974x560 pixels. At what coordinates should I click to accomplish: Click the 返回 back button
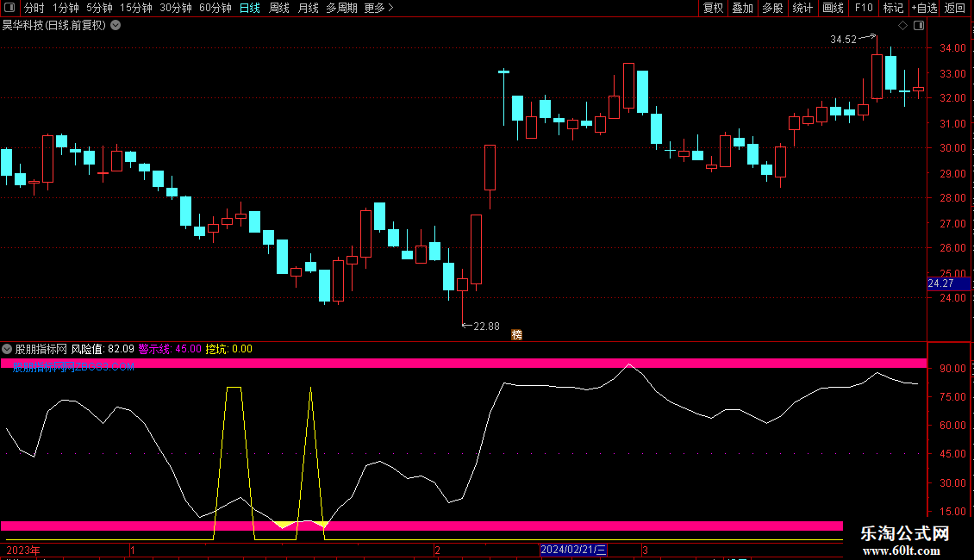(955, 8)
